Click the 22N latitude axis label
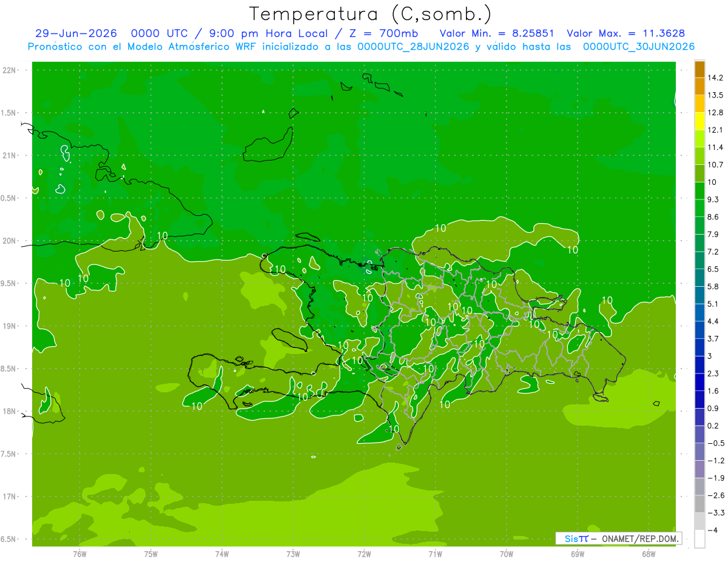 click(10, 70)
